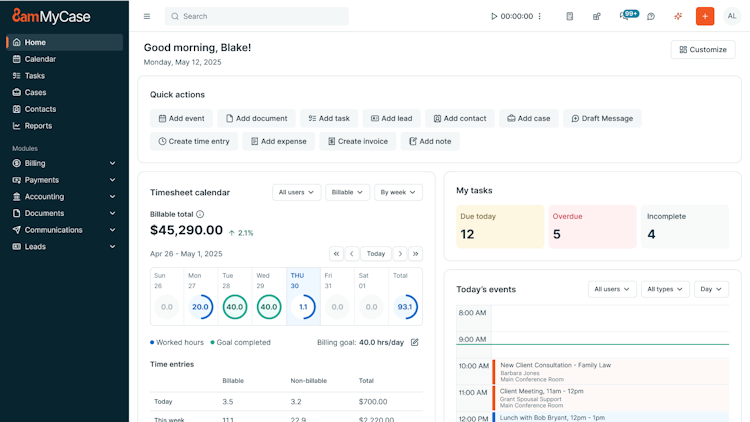The height and width of the screenshot is (422, 750).
Task: Open the chat message icon in top bar
Action: (651, 16)
